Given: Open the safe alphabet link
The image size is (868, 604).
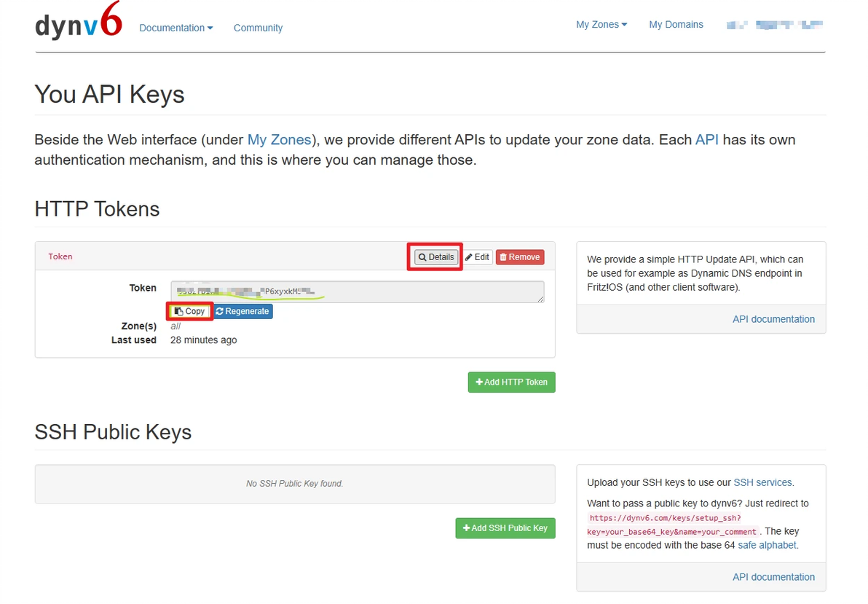Looking at the screenshot, I should [767, 545].
